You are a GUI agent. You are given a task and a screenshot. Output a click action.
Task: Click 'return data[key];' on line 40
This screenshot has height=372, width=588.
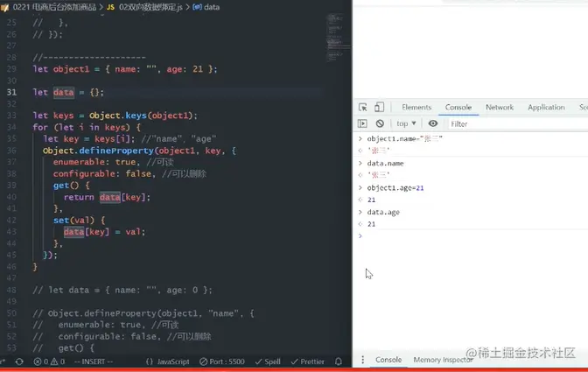click(x=107, y=197)
